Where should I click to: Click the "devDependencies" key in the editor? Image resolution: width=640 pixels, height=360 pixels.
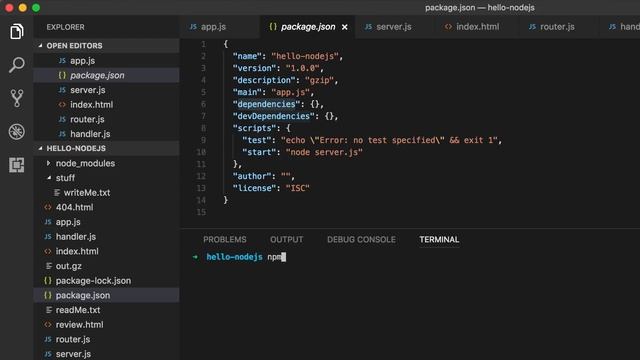coord(273,116)
